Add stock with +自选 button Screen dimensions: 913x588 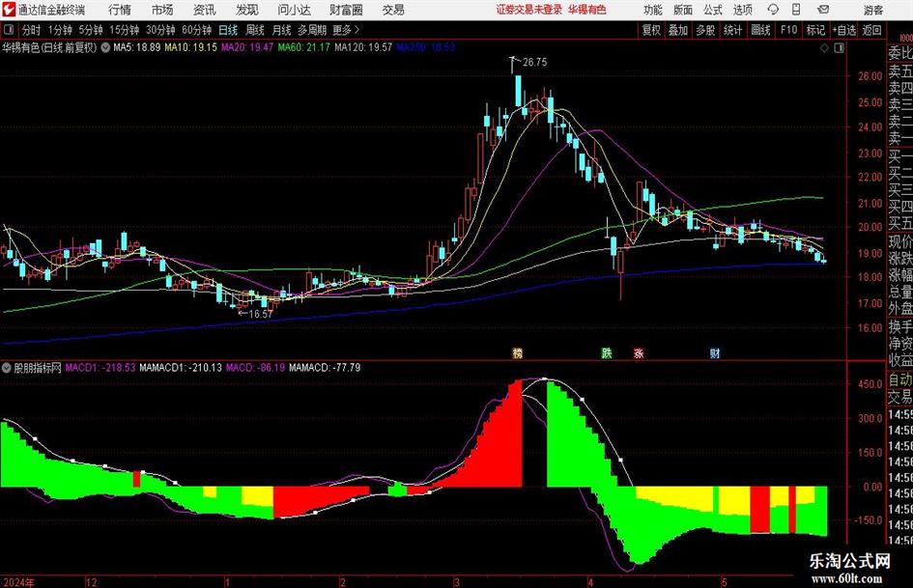[844, 30]
